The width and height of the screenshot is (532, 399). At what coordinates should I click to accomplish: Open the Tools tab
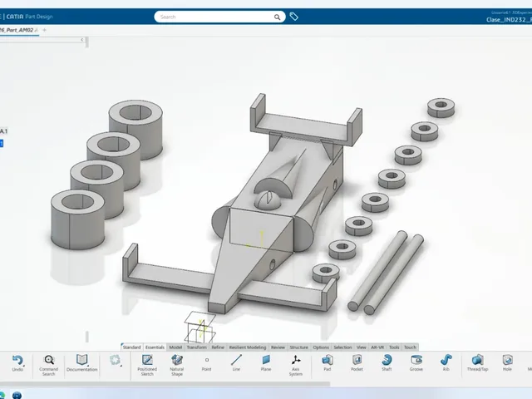coord(394,347)
